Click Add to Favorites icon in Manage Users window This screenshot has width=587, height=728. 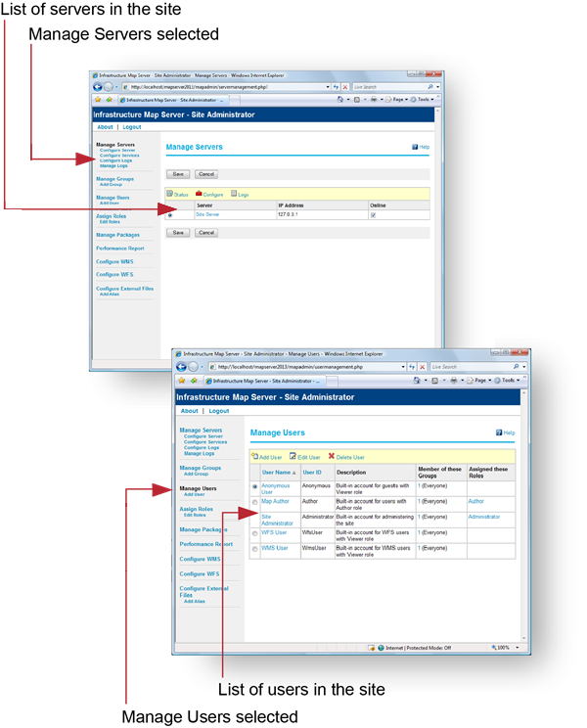tap(194, 381)
